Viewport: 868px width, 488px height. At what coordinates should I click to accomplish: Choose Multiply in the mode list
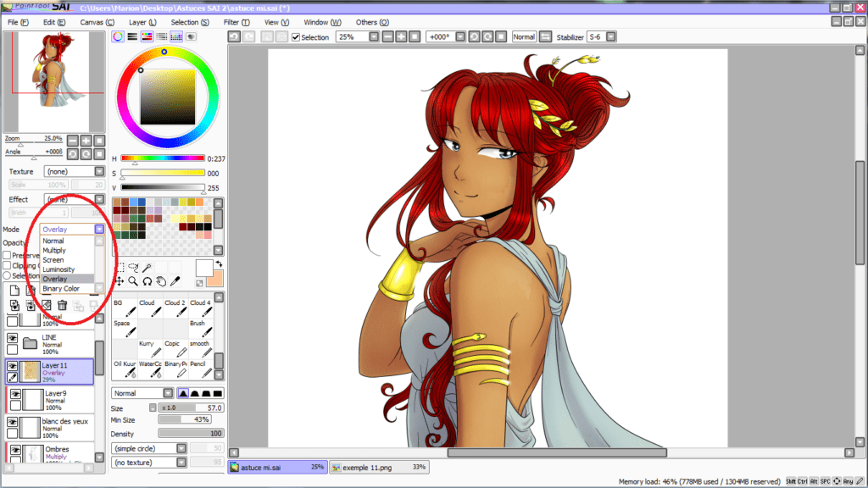pos(54,250)
